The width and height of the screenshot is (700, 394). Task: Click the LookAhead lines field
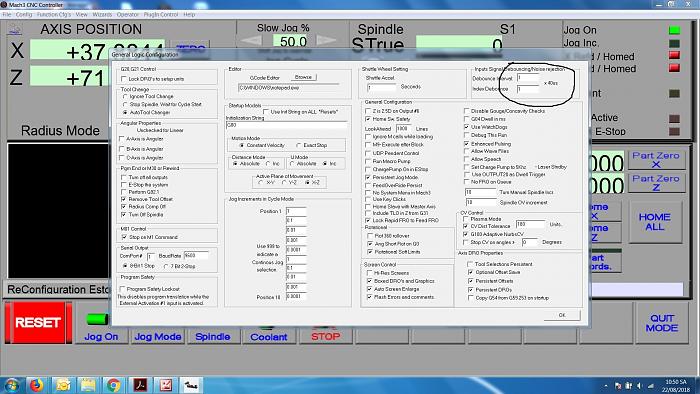(404, 129)
